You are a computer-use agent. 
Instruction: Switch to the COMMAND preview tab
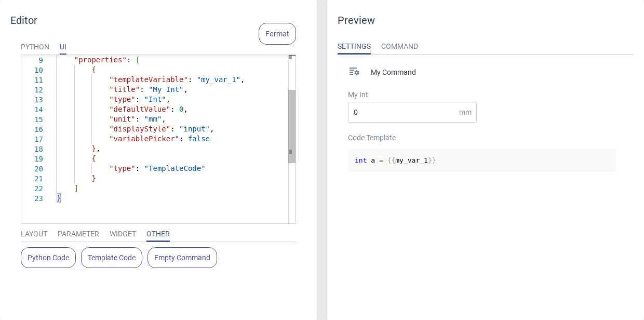click(399, 46)
